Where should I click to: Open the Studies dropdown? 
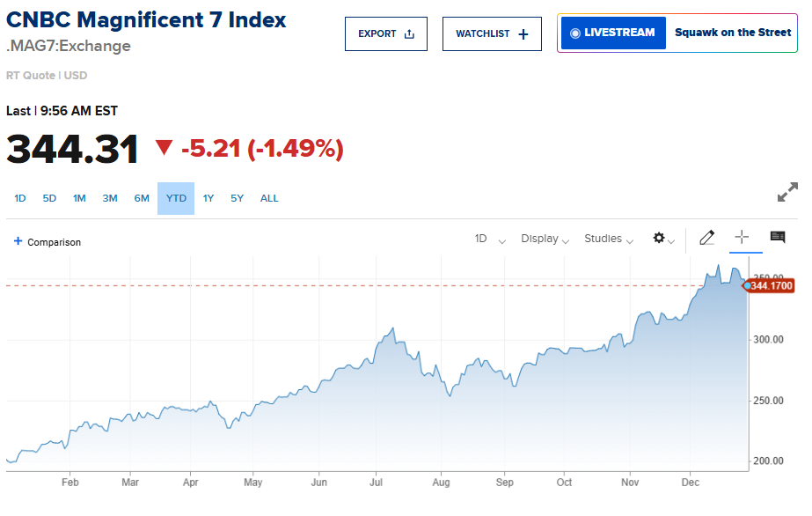pos(609,240)
